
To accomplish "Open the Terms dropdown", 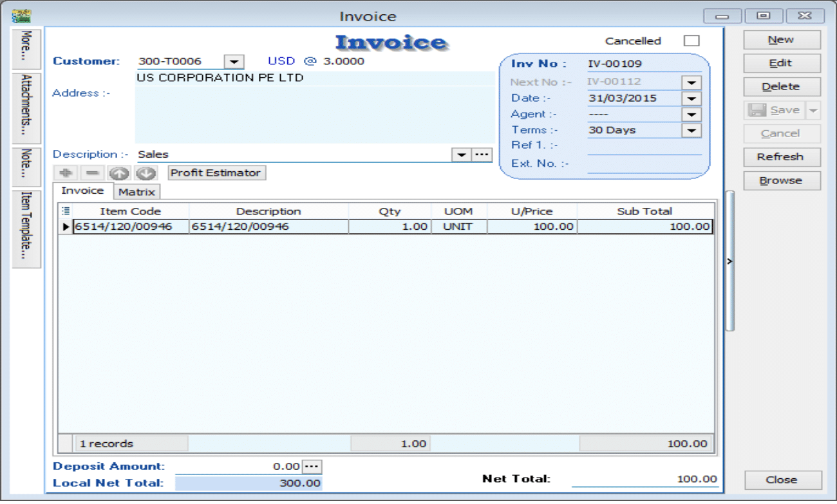I will pyautogui.click(x=691, y=130).
